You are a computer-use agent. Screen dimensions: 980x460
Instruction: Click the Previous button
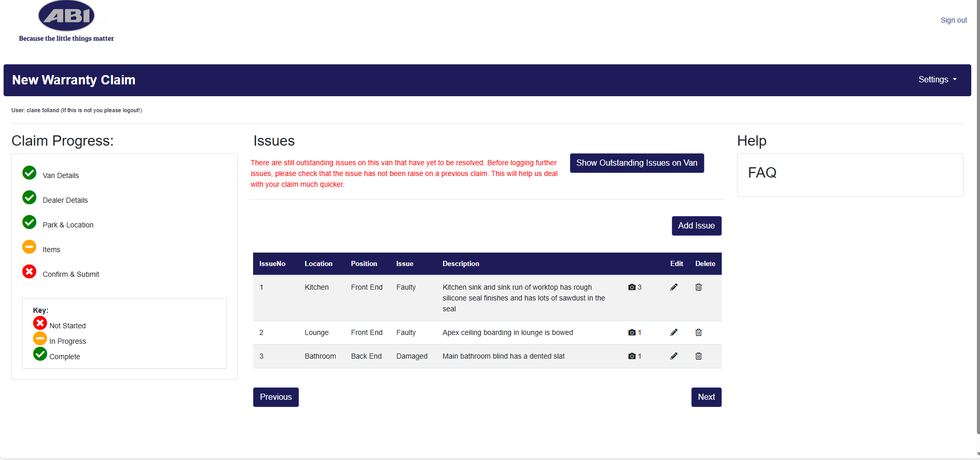tap(276, 397)
